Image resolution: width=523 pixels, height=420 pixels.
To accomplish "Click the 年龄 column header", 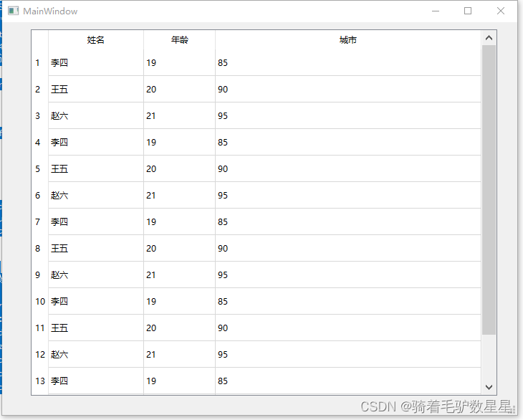I will (179, 40).
